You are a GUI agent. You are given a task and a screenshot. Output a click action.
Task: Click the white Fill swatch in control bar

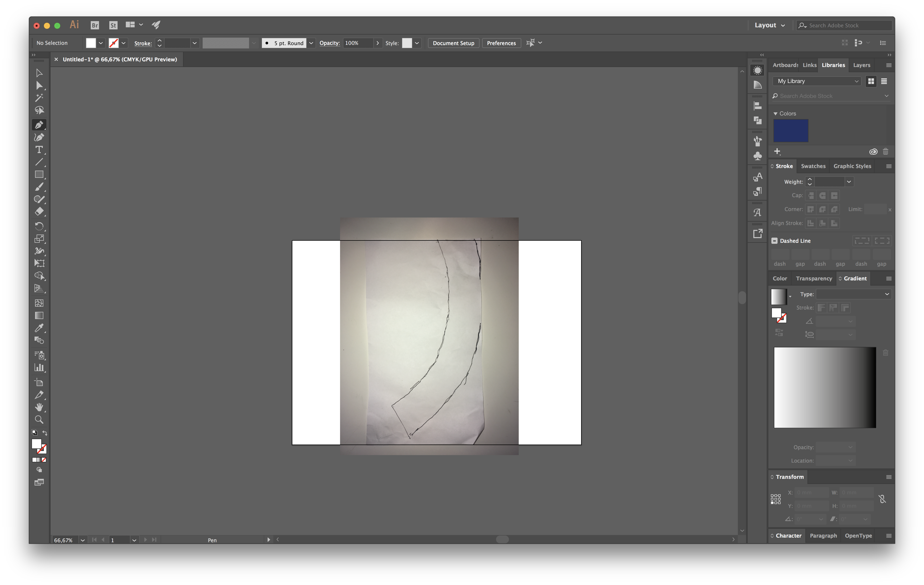point(90,43)
